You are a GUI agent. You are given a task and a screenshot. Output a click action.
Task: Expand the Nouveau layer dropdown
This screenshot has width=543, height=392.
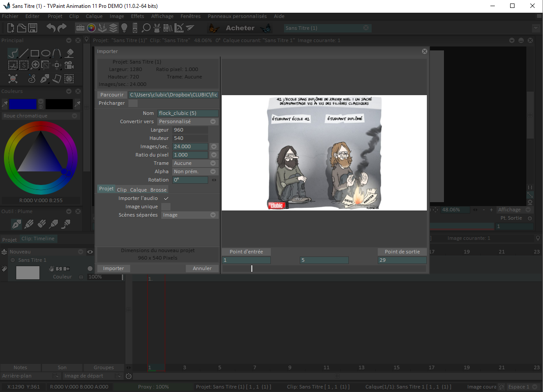click(81, 252)
